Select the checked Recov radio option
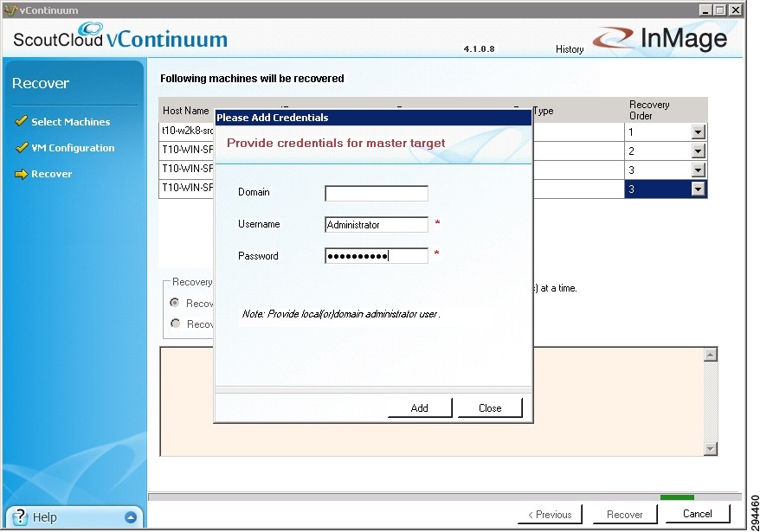Image resolution: width=760 pixels, height=532 pixels. (175, 303)
